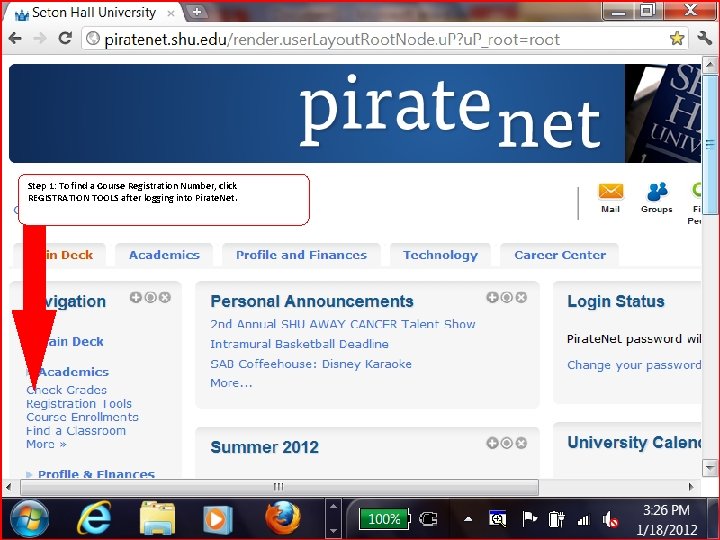This screenshot has height=540, width=720.
Task: Switch to the Technology tab
Action: 440,255
